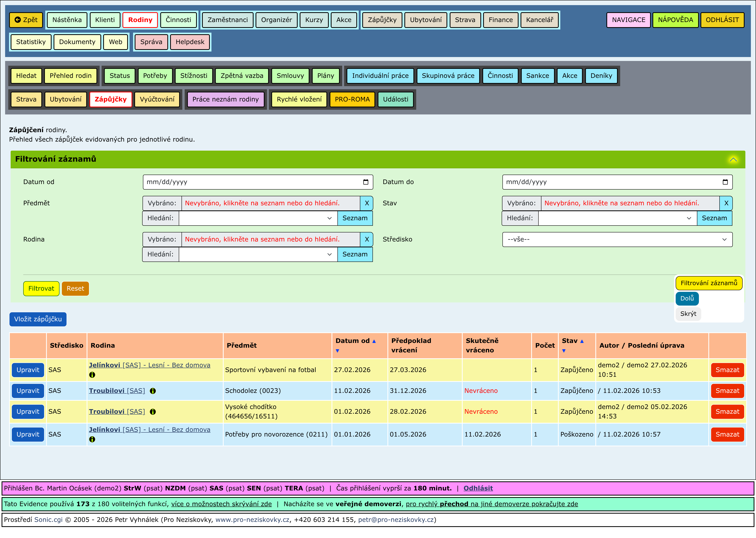Sort Datum od column ascending arrow
Viewport: 756px width, 538px height.
(374, 341)
